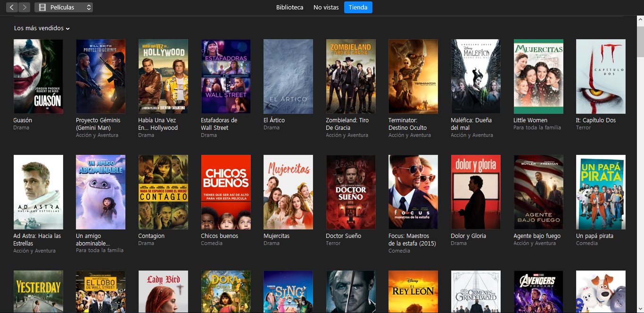This screenshot has width=644, height=313.
Task: Click the Little Women title text
Action: 530,120
